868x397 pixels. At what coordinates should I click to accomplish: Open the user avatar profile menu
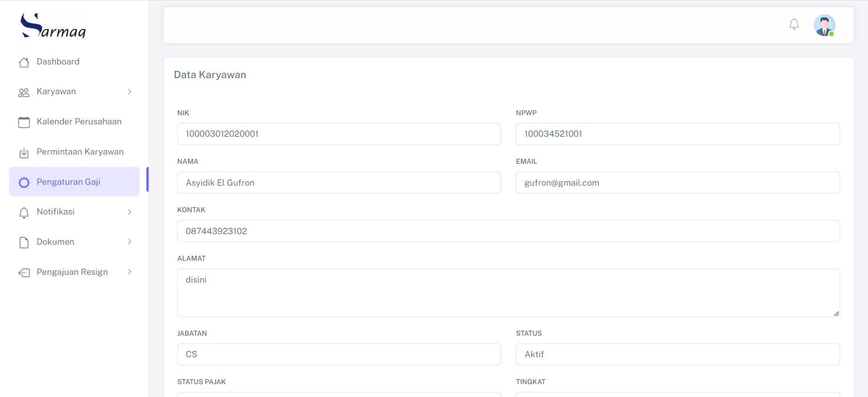(x=824, y=25)
